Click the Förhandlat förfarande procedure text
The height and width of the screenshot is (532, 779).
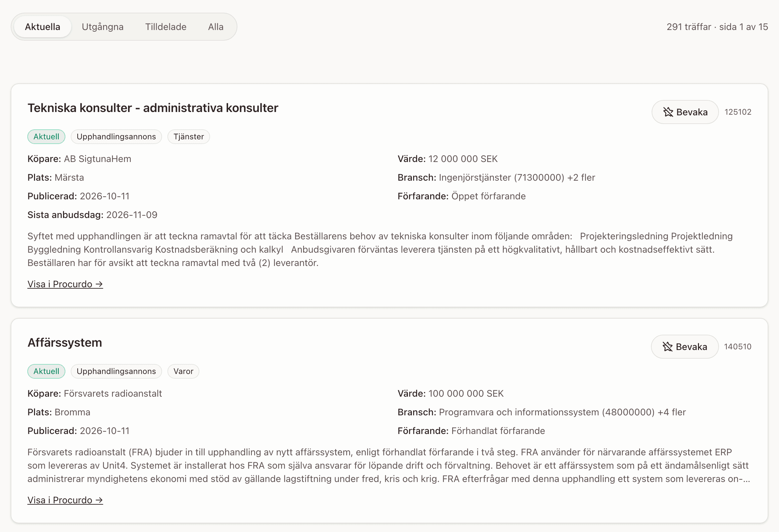[x=498, y=431]
